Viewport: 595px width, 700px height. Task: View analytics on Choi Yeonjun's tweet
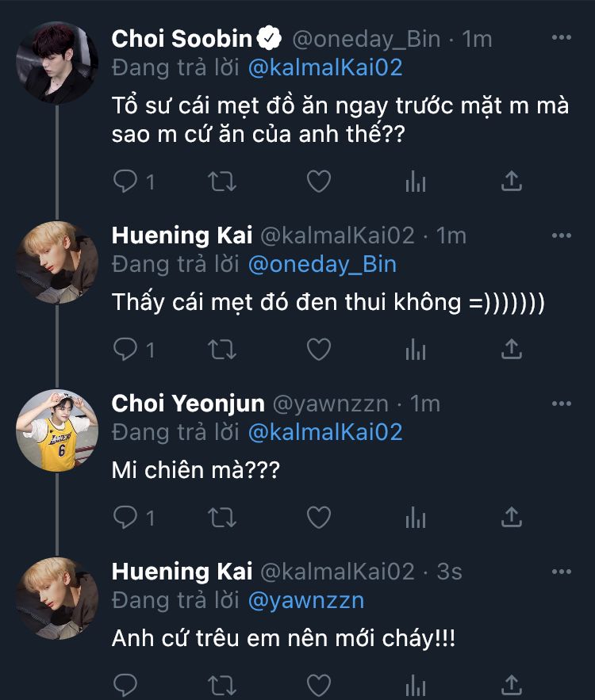(415, 518)
